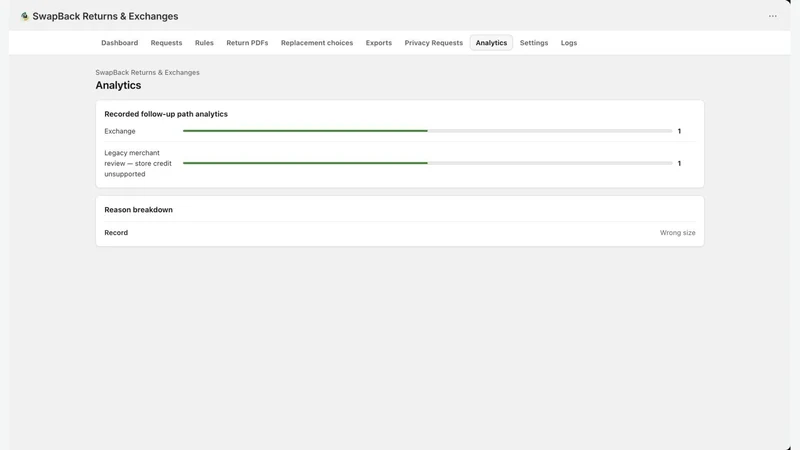
Task: Select the Replacement choices tab
Action: tap(317, 43)
